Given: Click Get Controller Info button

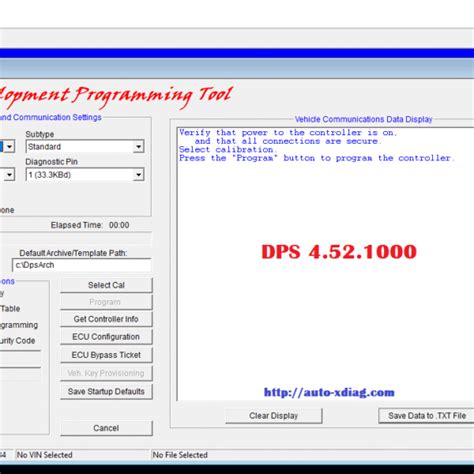Looking at the screenshot, I should [x=106, y=319].
